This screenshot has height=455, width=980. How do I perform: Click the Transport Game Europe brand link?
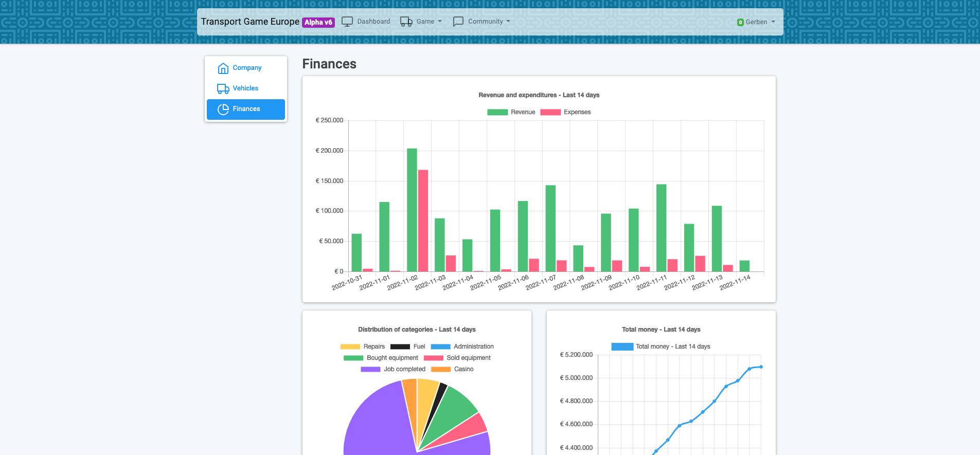[250, 22]
